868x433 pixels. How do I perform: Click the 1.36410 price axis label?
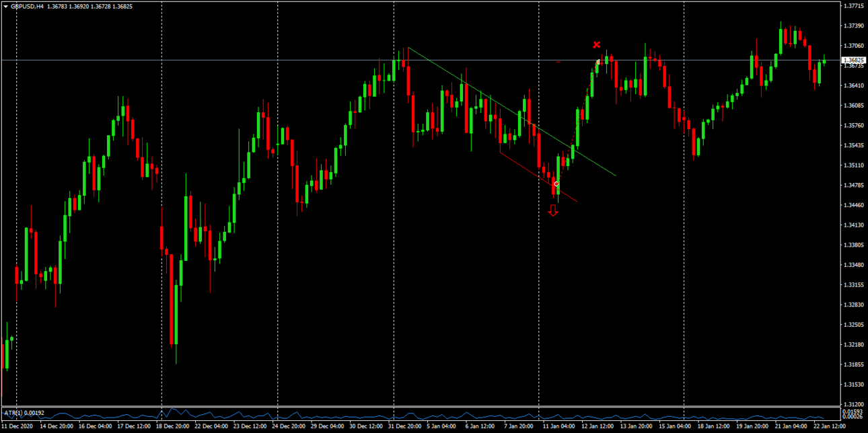pyautogui.click(x=853, y=85)
